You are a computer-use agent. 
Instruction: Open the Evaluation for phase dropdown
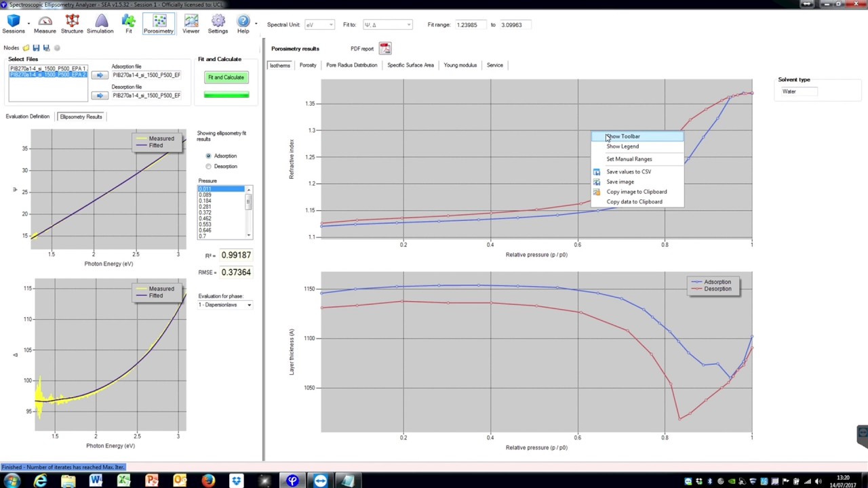(225, 305)
